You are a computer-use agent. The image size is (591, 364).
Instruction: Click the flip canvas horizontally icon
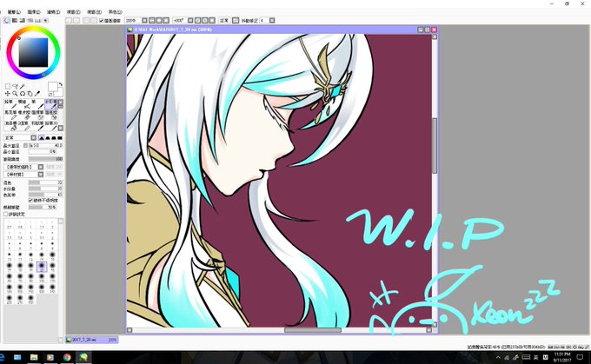tap(236, 20)
